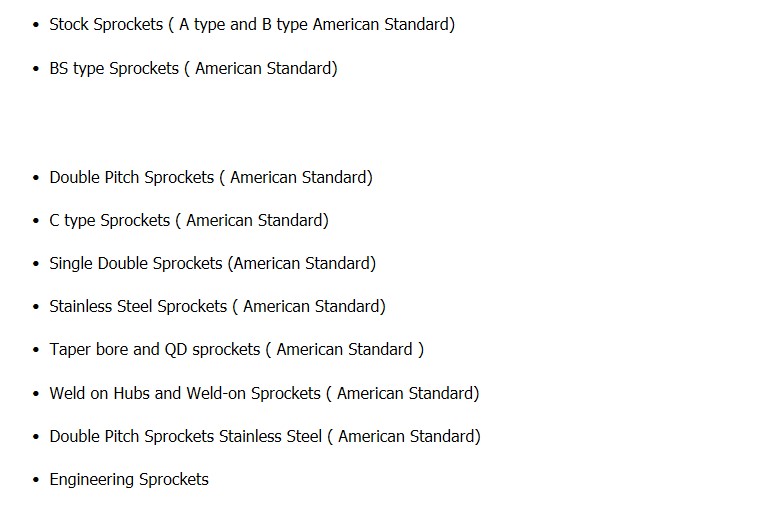Click Stock Sprockets A type and B type item
767x517 pixels.
click(x=252, y=24)
